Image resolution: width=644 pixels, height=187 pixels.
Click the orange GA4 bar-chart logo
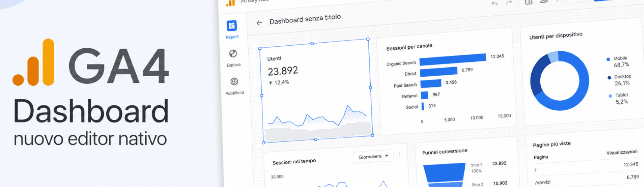click(33, 62)
